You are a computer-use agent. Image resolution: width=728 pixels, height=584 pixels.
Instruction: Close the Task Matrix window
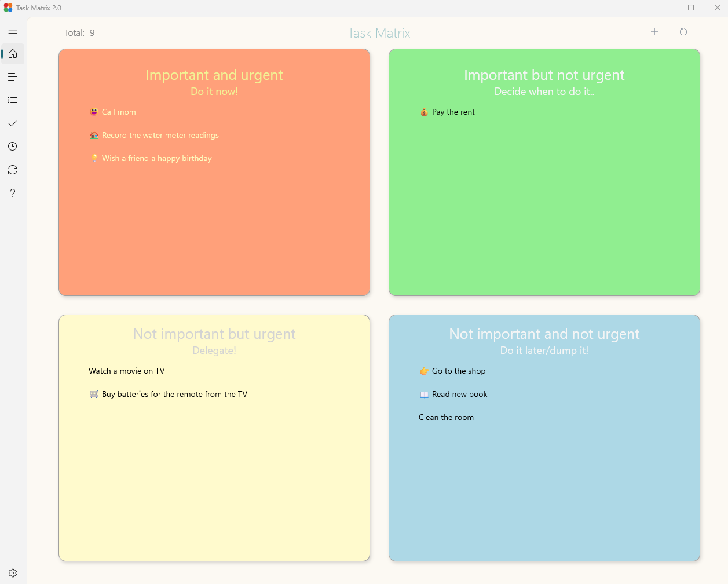coord(717,8)
